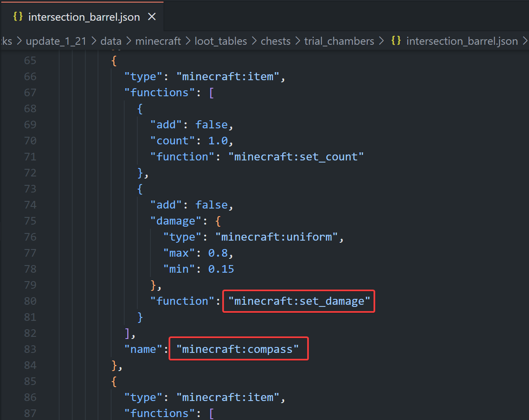Open the trial_chambers breadcrumb folder
529x420 pixels.
coord(339,41)
